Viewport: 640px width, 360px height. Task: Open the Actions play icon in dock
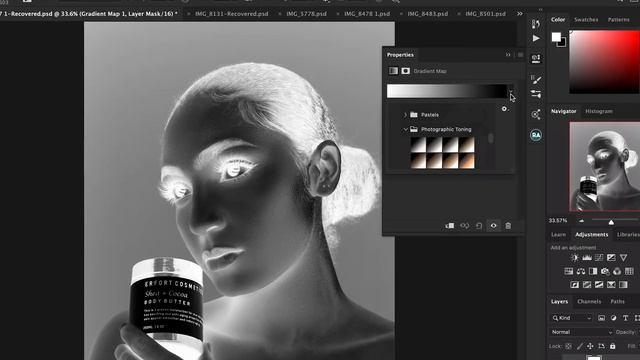[x=536, y=38]
